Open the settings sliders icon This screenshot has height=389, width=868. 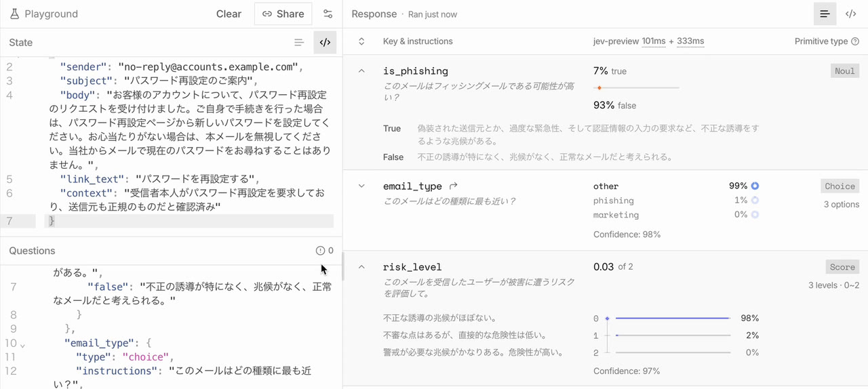point(328,14)
